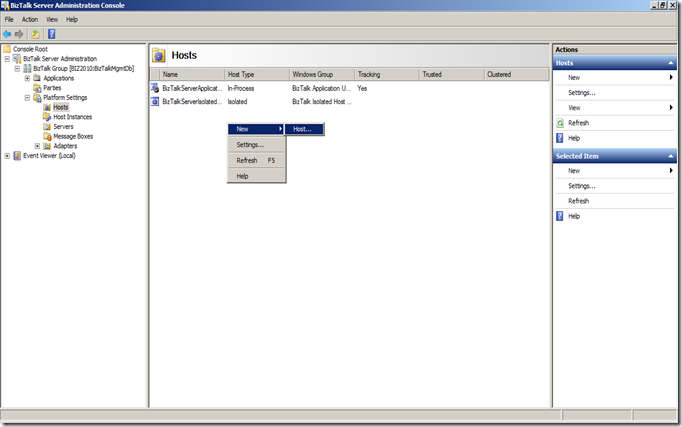Open the File menu
This screenshot has width=682, height=427.
pyautogui.click(x=9, y=20)
